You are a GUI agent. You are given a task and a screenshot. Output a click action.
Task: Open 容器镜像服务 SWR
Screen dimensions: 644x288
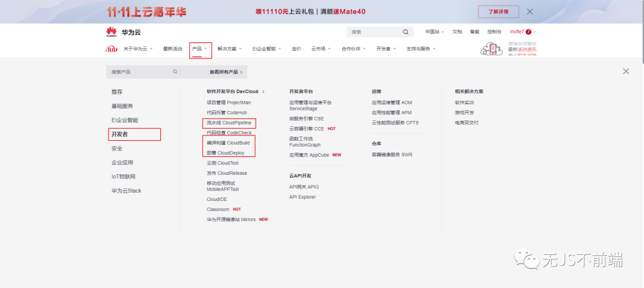pyautogui.click(x=392, y=155)
